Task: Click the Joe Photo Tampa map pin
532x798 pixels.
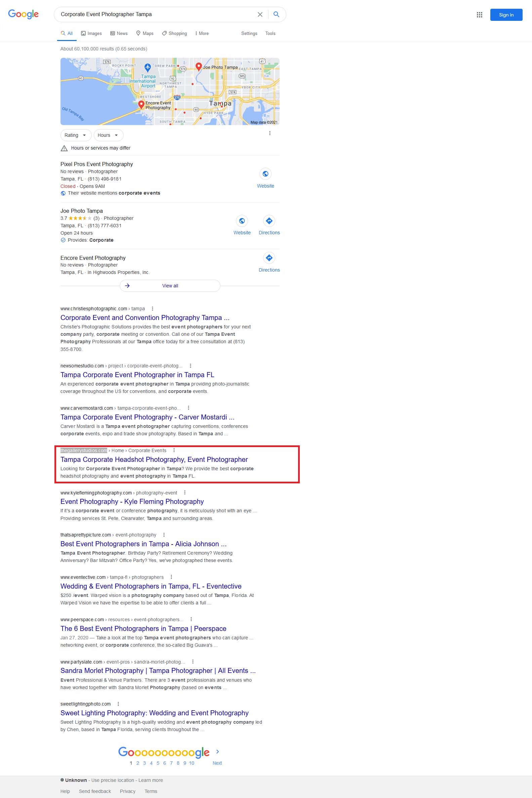Action: pos(199,67)
